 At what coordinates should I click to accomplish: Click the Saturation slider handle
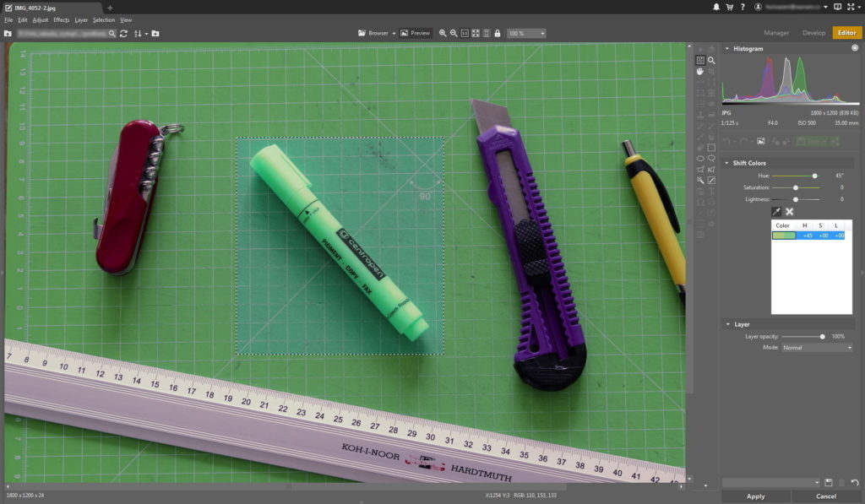[x=796, y=187]
